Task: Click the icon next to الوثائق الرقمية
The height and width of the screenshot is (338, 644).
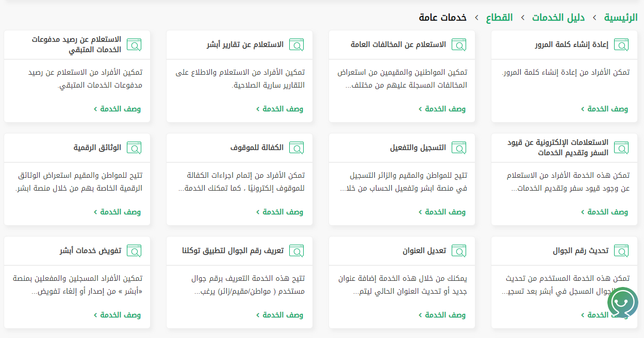Action: 134,148
